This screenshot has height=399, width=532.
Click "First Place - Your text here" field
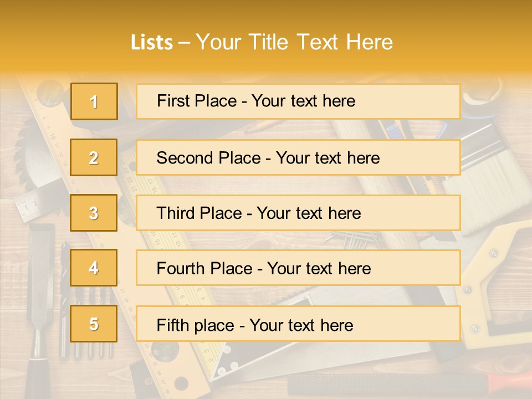click(x=298, y=101)
